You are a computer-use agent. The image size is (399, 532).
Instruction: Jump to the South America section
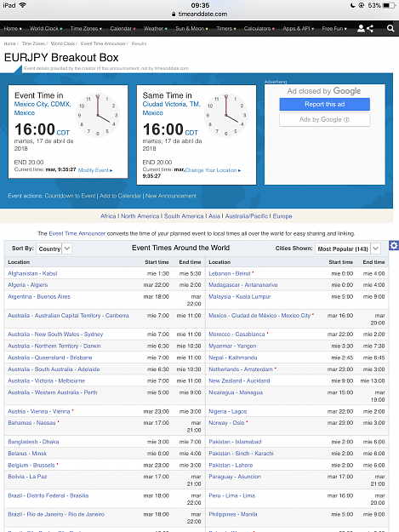point(184,216)
